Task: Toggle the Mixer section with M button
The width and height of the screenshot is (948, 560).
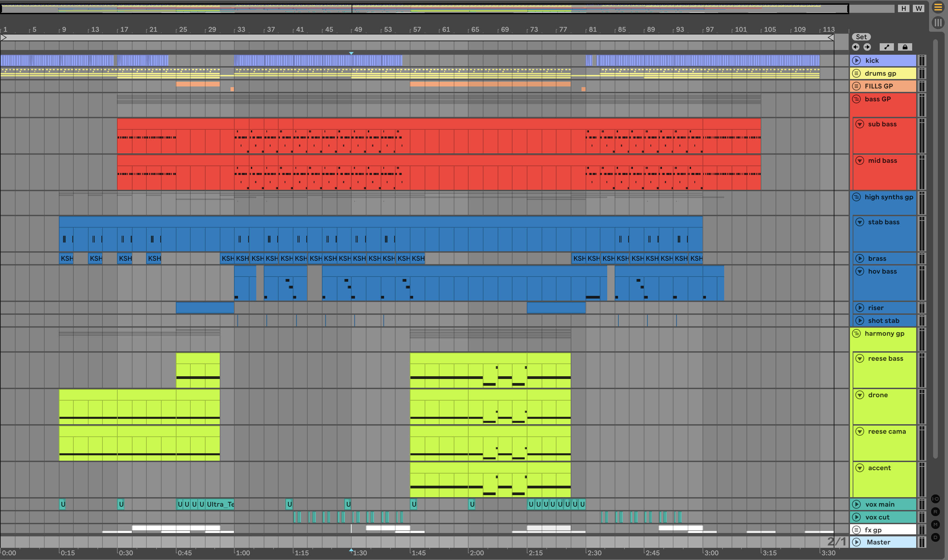Action: point(935,525)
